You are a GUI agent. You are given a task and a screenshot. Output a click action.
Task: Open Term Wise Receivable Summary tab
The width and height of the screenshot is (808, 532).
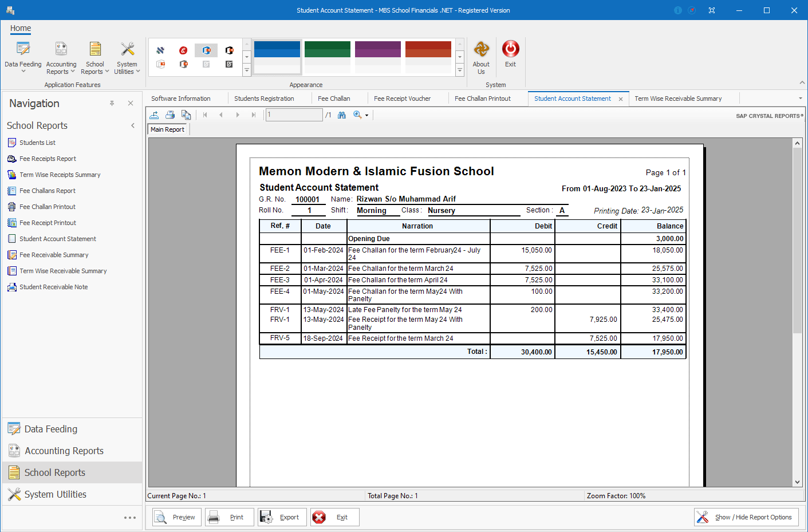coord(678,98)
